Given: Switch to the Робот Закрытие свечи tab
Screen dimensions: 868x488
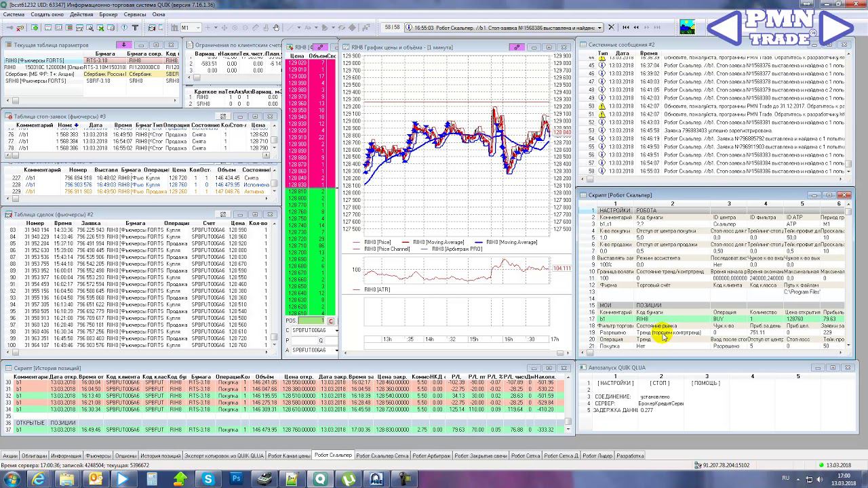Looking at the screenshot, I should coord(481,455).
